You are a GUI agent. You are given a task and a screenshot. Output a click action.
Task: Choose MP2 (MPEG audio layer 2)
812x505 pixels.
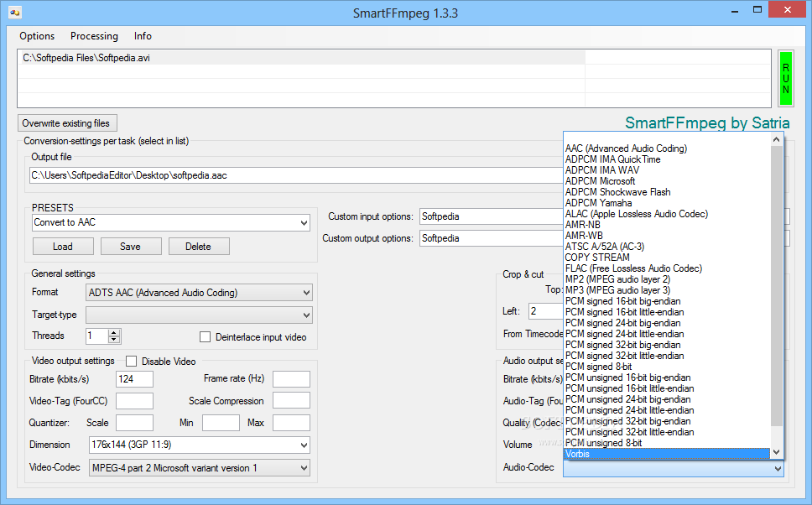pyautogui.click(x=667, y=279)
